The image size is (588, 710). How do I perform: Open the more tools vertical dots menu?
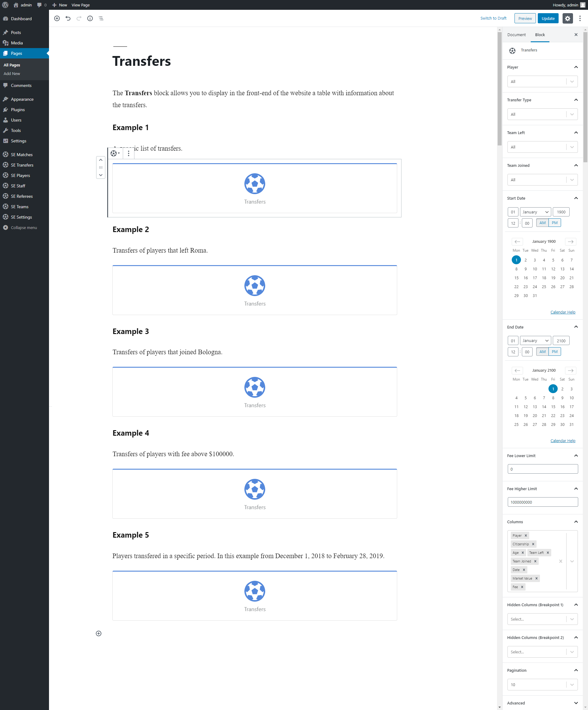click(x=579, y=19)
